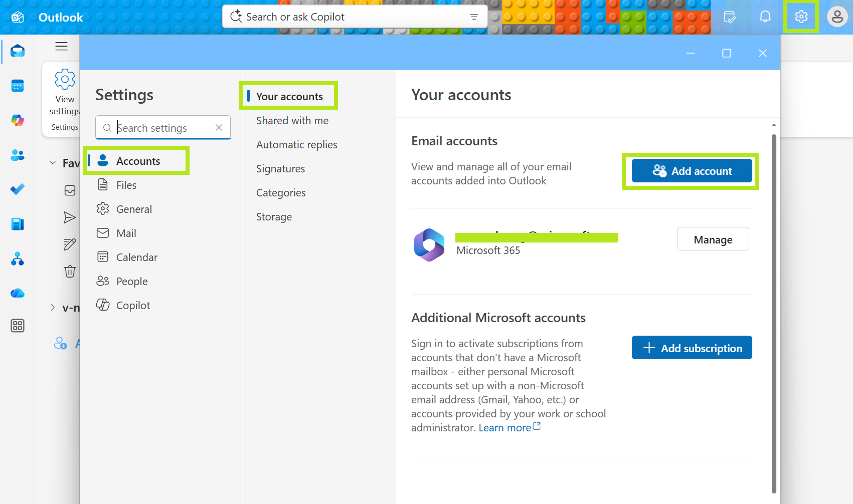853x504 pixels.
Task: Open the Calendar app in left rail
Action: (18, 86)
